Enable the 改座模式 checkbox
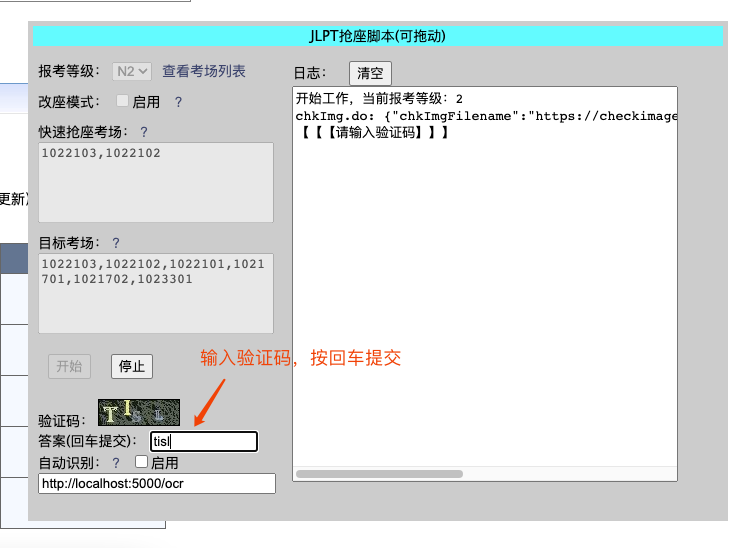The width and height of the screenshot is (746, 548). tap(122, 101)
